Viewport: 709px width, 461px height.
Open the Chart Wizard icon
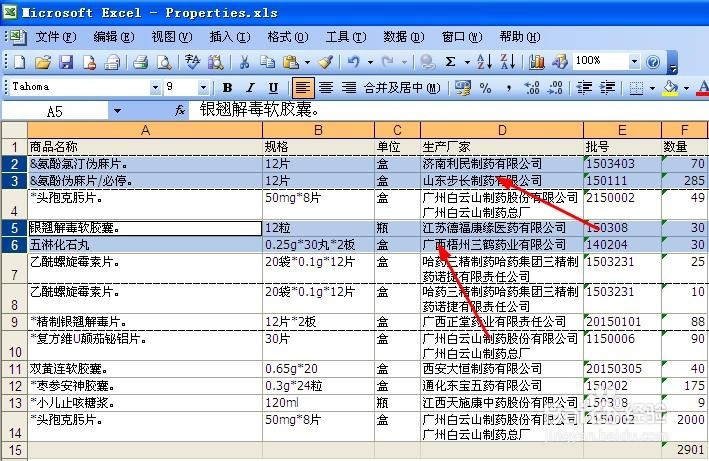click(537, 62)
